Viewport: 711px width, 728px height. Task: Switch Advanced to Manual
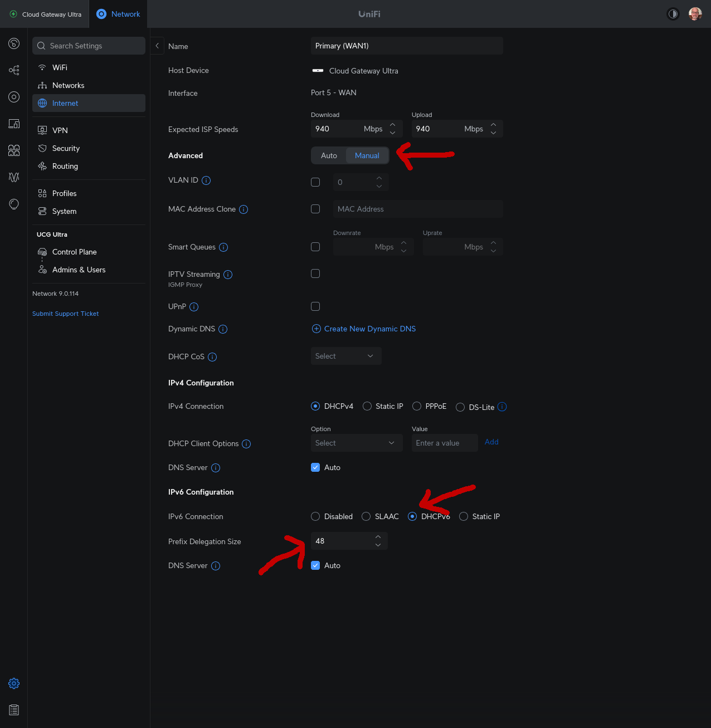click(x=367, y=155)
